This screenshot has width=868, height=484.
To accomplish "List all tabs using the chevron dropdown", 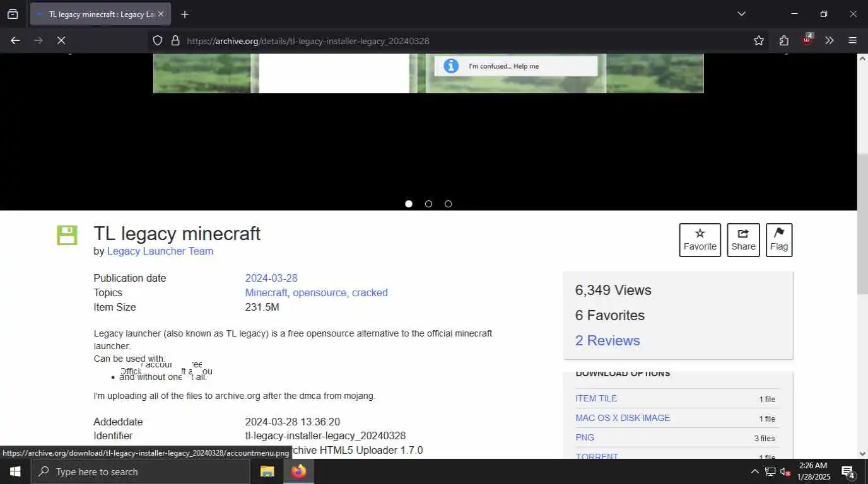I will pos(741,14).
